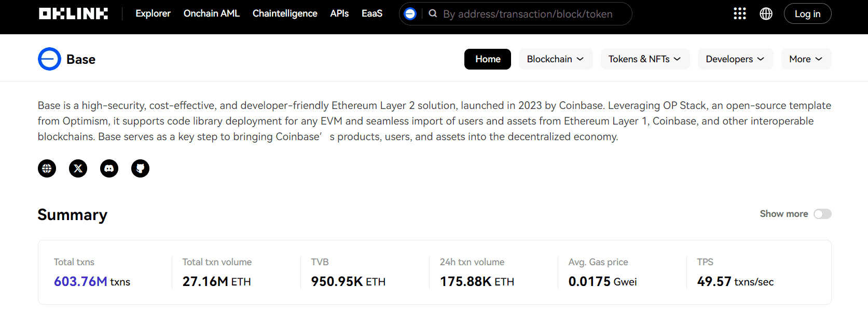This screenshot has width=868, height=327.
Task: Expand the Tokens & NFTs dropdown
Action: 645,59
